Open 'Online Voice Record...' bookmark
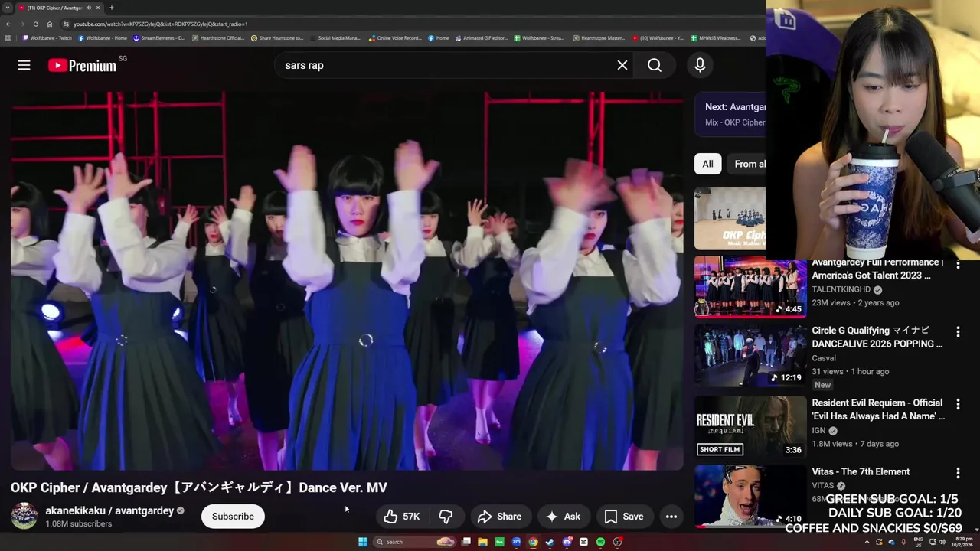 point(395,38)
